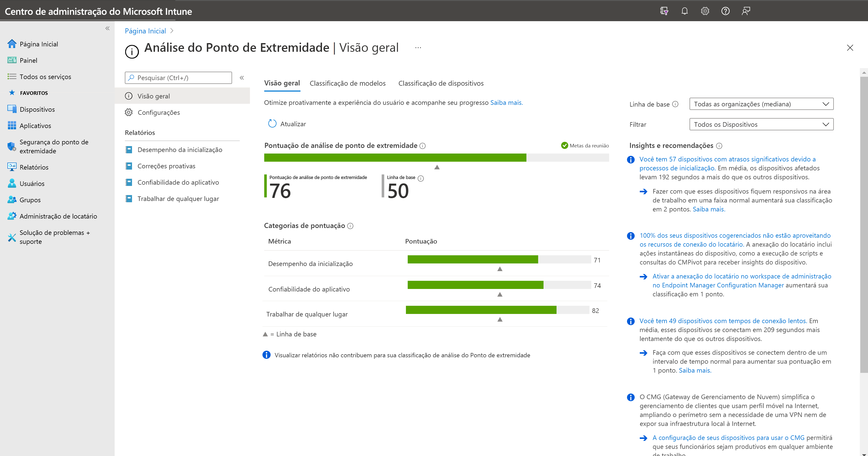Collapse the main left navigation sidebar
868x456 pixels.
(x=107, y=28)
